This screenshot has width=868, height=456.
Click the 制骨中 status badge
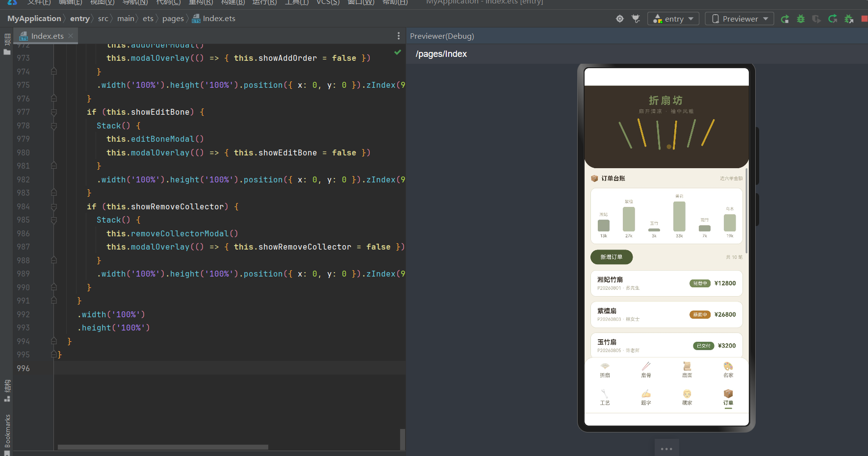700,283
